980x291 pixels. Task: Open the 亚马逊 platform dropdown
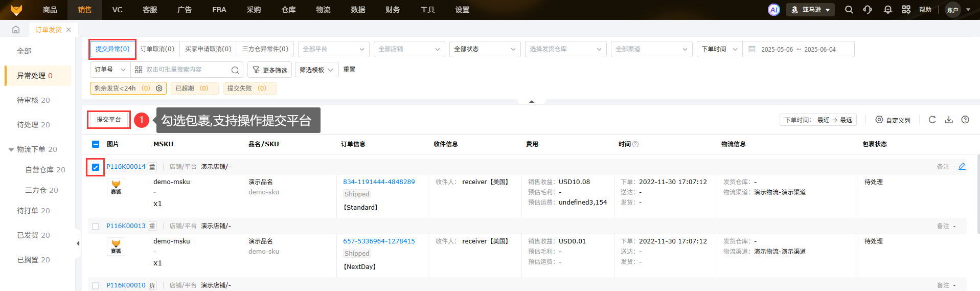click(810, 10)
